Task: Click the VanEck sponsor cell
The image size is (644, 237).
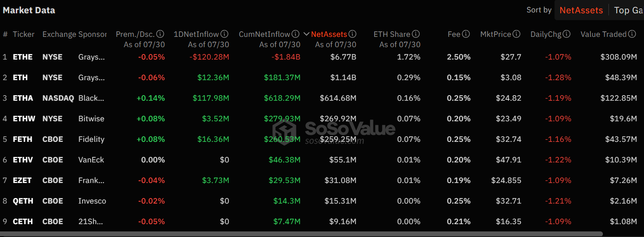Action: 91,160
